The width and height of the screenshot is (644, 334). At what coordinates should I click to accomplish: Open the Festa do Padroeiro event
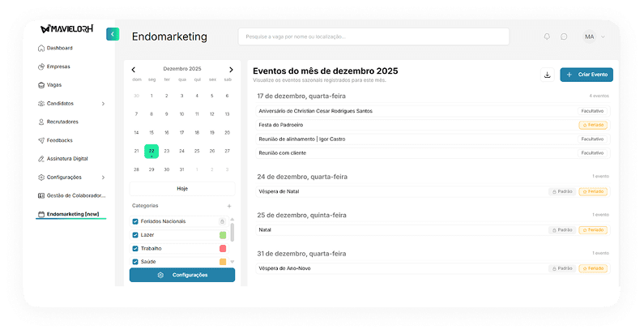[x=433, y=125]
